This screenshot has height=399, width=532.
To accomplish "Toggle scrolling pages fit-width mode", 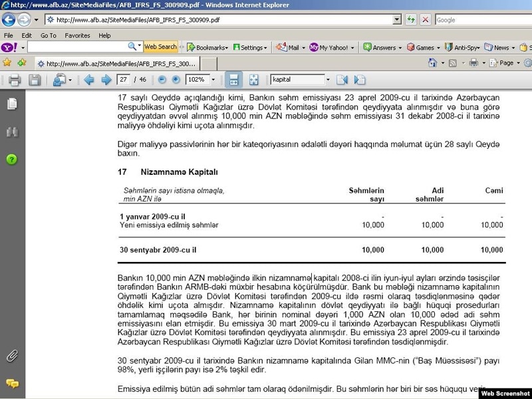I will [x=233, y=80].
